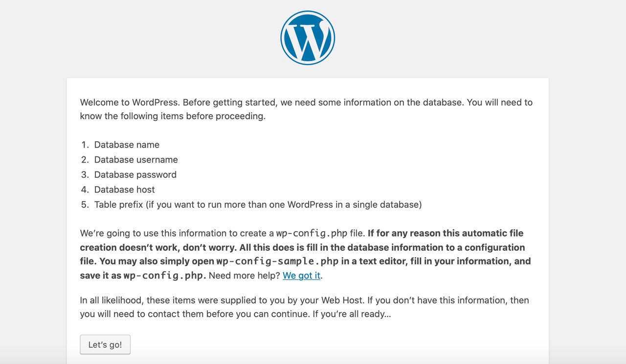This screenshot has width=626, height=364.
Task: Select the "Database name" list item
Action: point(127,145)
